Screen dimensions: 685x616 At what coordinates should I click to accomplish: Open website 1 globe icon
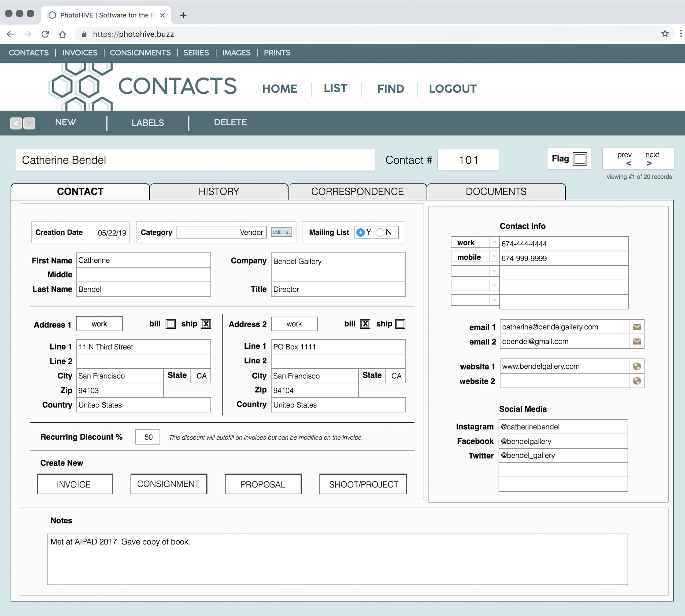coord(637,366)
